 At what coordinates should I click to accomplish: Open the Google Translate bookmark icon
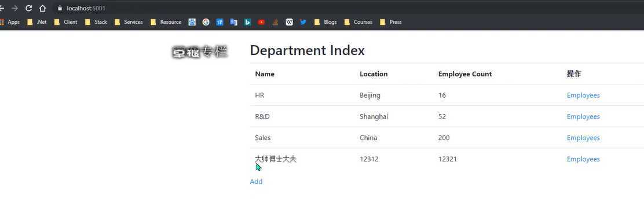coord(234,22)
